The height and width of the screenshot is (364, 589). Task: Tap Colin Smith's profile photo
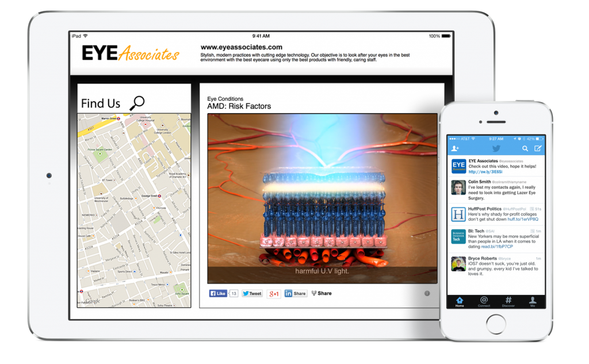coord(458,187)
